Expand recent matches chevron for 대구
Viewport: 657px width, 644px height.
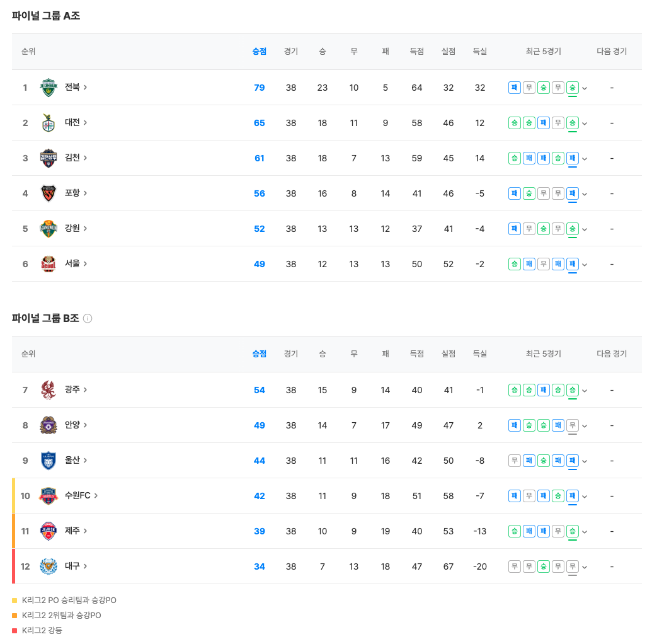coord(585,567)
